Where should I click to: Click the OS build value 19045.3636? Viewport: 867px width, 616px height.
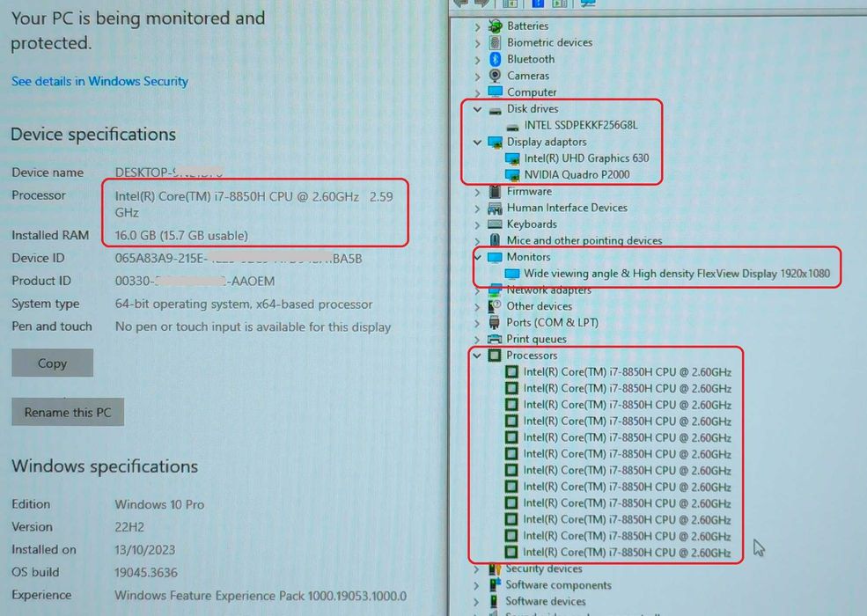point(146,572)
